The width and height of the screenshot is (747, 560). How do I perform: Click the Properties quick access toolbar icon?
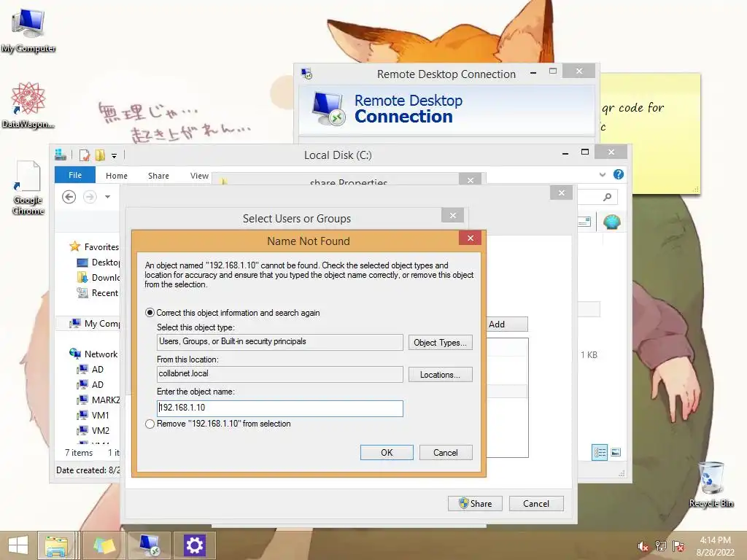click(85, 155)
